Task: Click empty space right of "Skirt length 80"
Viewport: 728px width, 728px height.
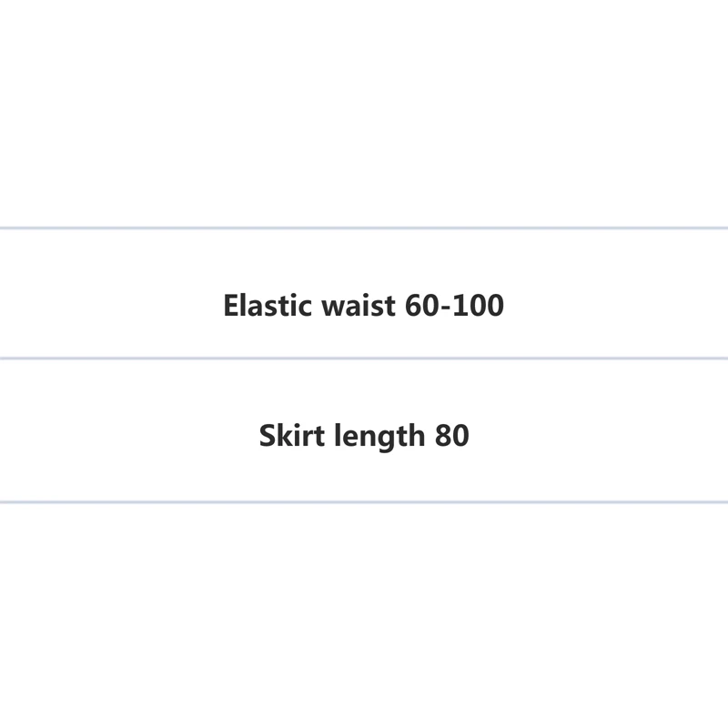Action: (x=601, y=436)
